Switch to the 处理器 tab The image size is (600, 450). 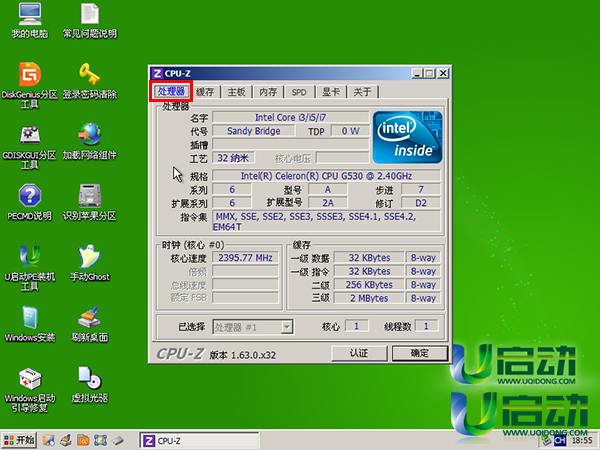tap(171, 91)
